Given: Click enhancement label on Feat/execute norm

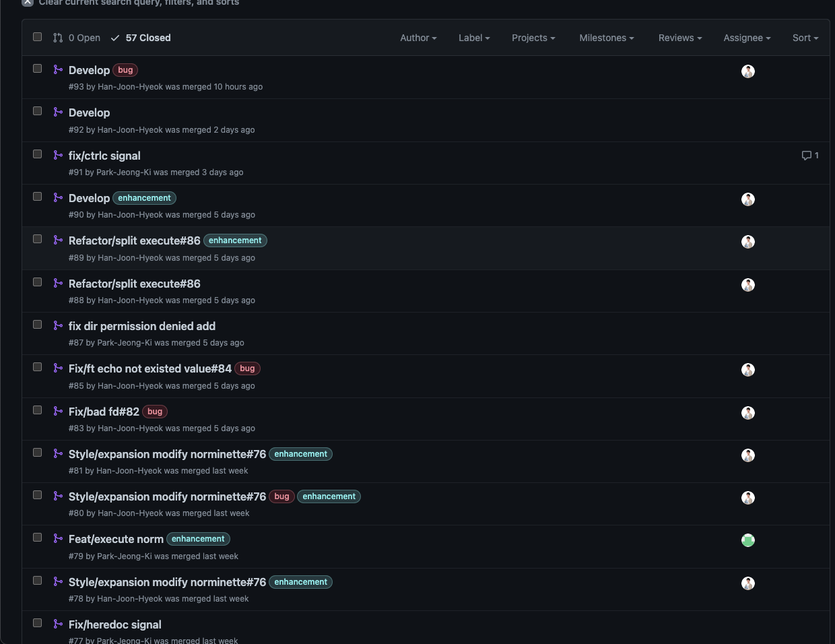Looking at the screenshot, I should click(x=198, y=539).
